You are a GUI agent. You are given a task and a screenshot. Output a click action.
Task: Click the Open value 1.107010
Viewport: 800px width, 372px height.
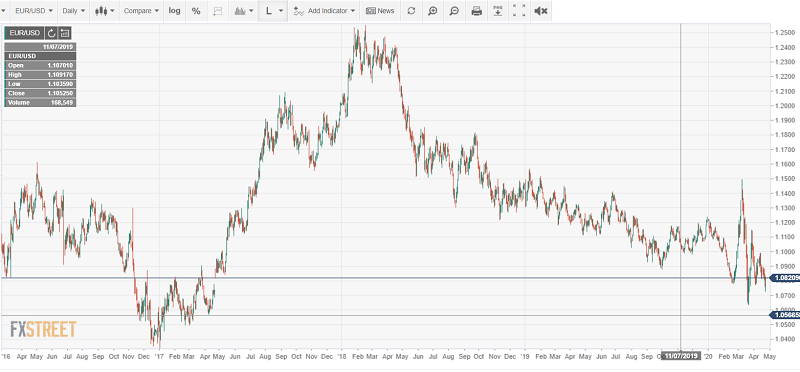(60, 66)
